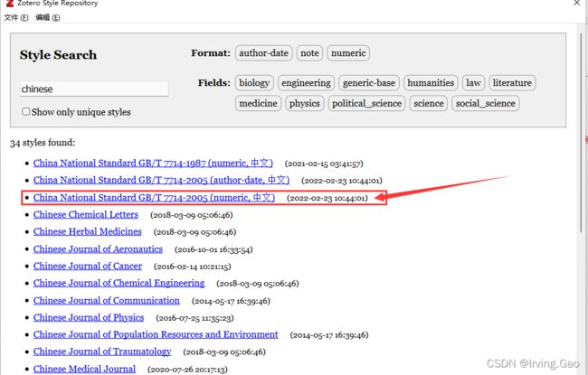Open Chinese Journal of Chemical Engineering style

point(119,283)
